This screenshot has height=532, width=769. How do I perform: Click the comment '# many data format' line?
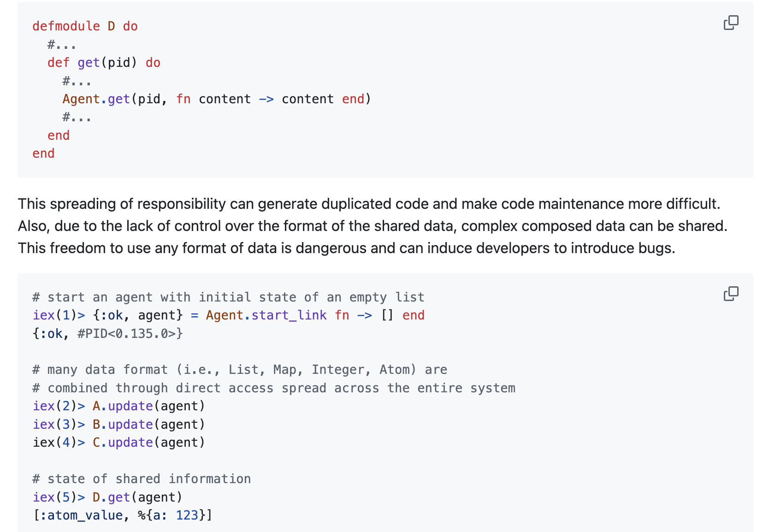coord(240,370)
